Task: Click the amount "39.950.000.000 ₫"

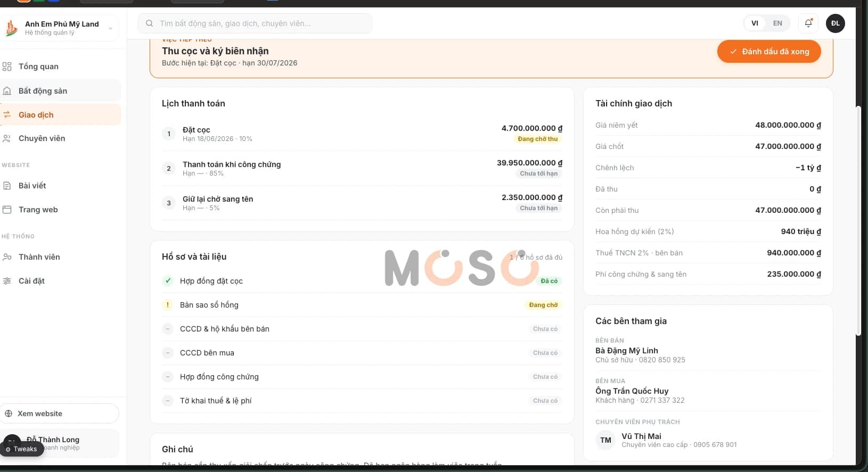Action: pyautogui.click(x=530, y=163)
